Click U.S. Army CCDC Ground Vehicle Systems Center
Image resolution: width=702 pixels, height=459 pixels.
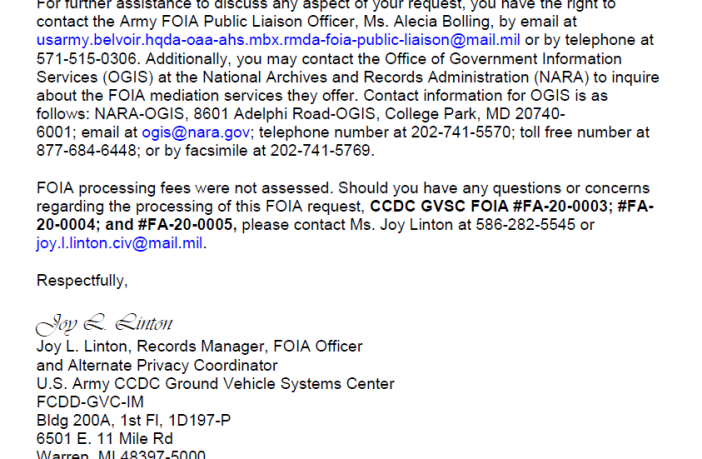[x=215, y=384]
